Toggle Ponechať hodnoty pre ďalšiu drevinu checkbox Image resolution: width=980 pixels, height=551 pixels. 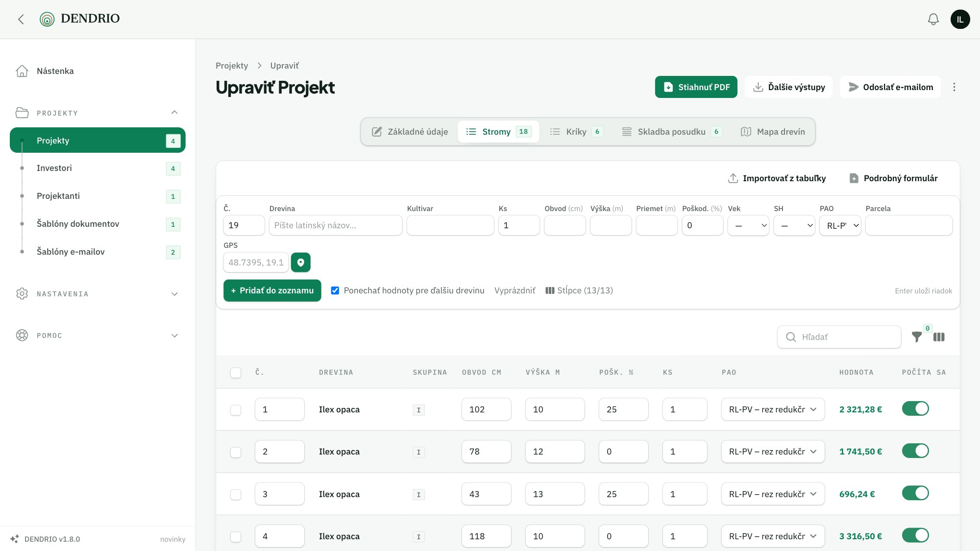pos(335,290)
